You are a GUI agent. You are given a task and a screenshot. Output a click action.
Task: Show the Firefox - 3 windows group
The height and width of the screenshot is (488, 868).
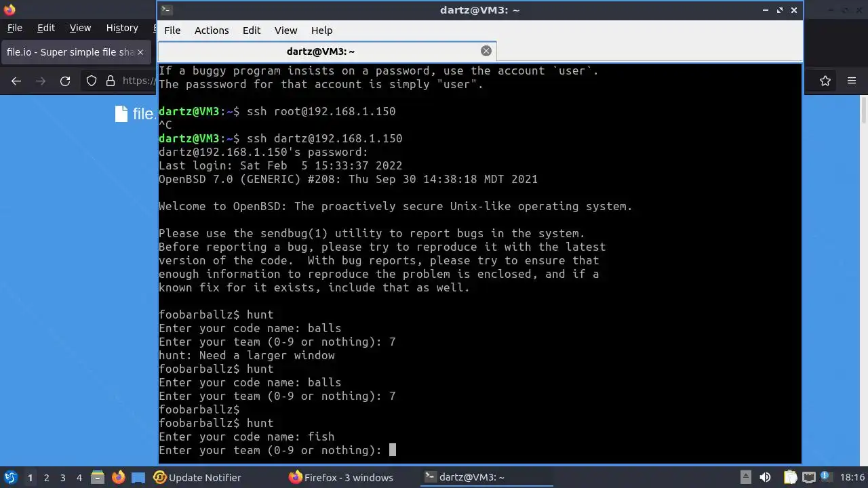tap(341, 477)
